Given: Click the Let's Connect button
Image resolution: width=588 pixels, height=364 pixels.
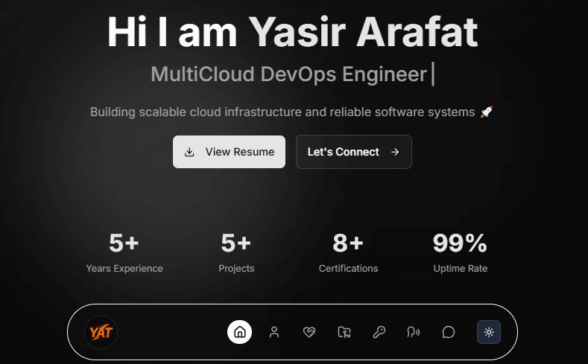Looking at the screenshot, I should click(353, 152).
